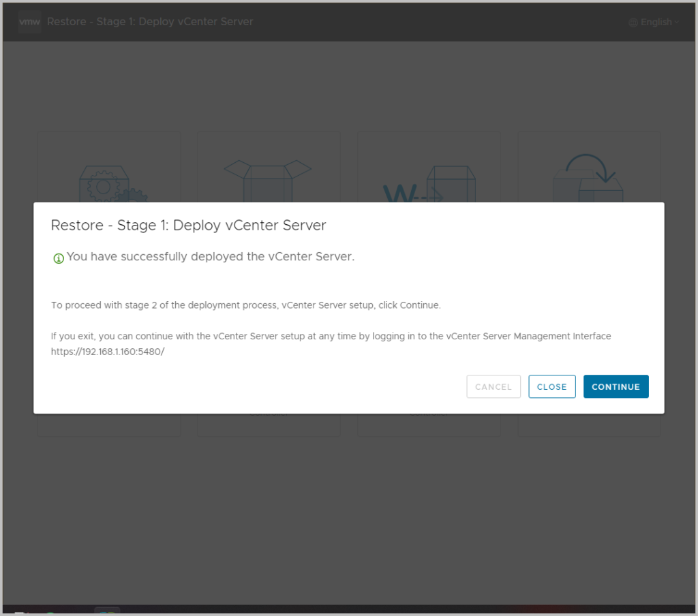Click the green icon on the taskbar
The image size is (698, 616).
pyautogui.click(x=50, y=613)
